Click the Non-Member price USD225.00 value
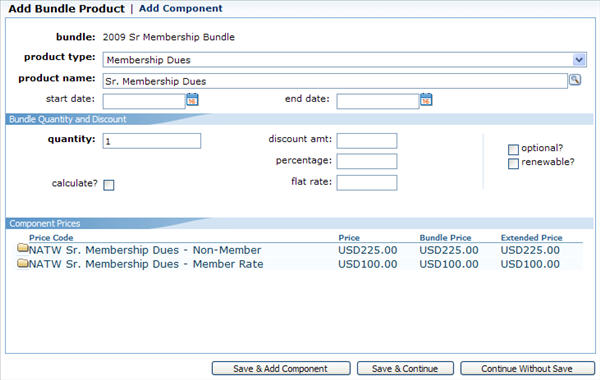Screen dimensions: 600x380 tap(368, 250)
